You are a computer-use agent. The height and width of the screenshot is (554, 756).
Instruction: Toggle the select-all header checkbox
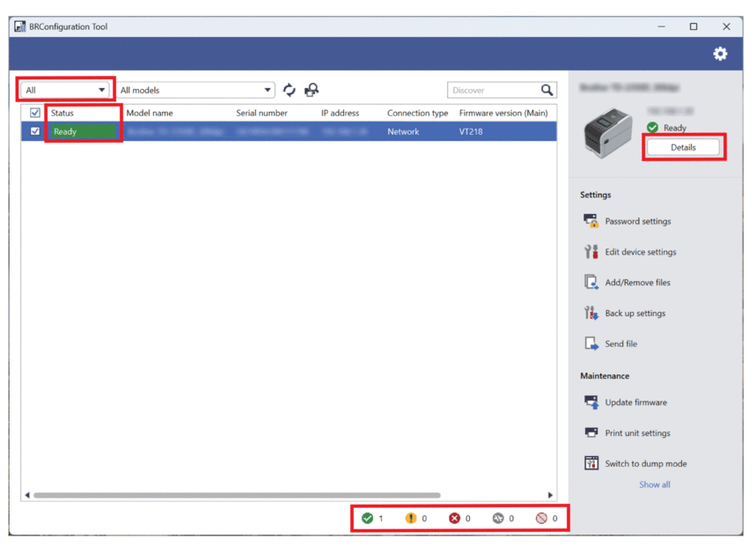[x=35, y=113]
